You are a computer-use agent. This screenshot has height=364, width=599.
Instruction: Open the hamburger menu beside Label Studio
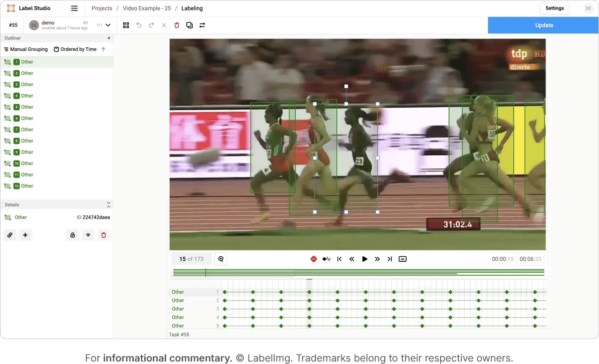[x=73, y=8]
